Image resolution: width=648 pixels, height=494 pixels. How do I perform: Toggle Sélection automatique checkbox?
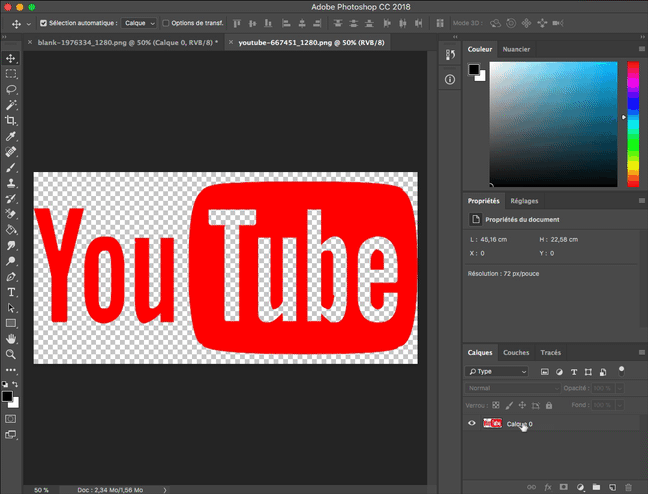pyautogui.click(x=43, y=23)
